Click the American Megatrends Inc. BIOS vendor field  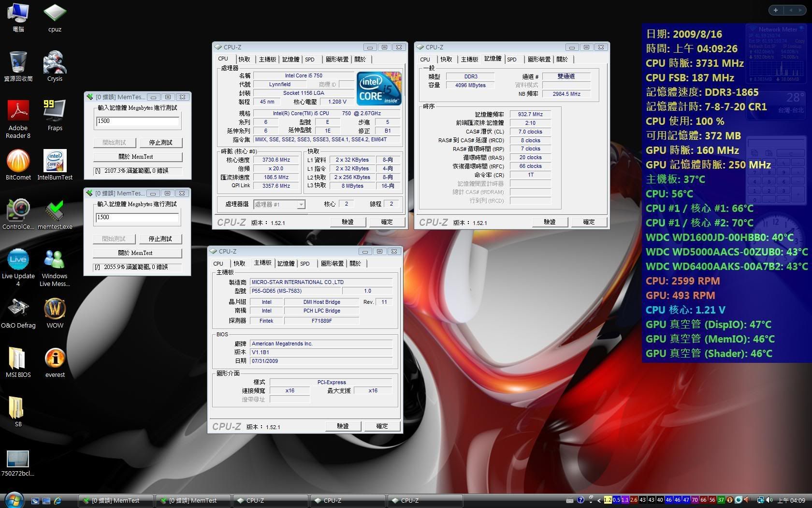pos(321,344)
